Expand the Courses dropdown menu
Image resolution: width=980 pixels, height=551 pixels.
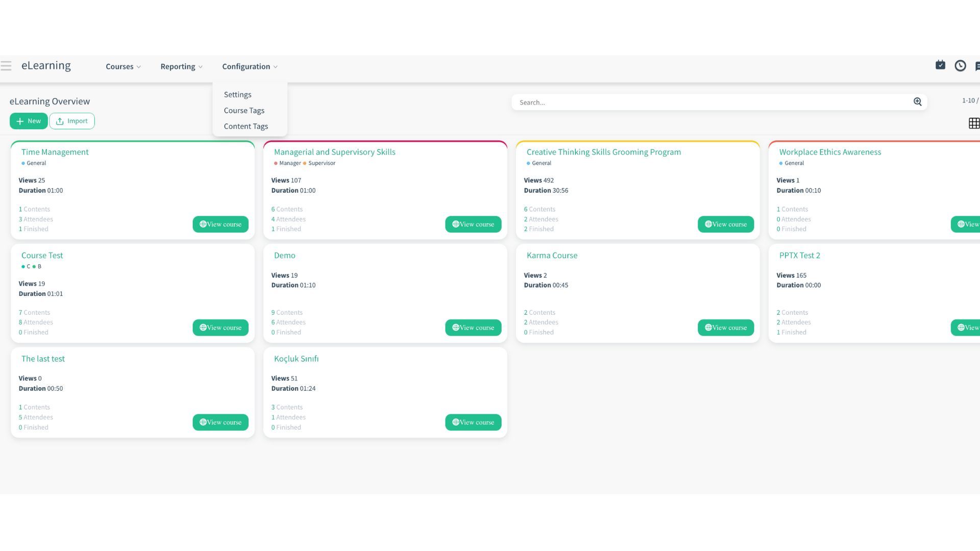(x=123, y=66)
